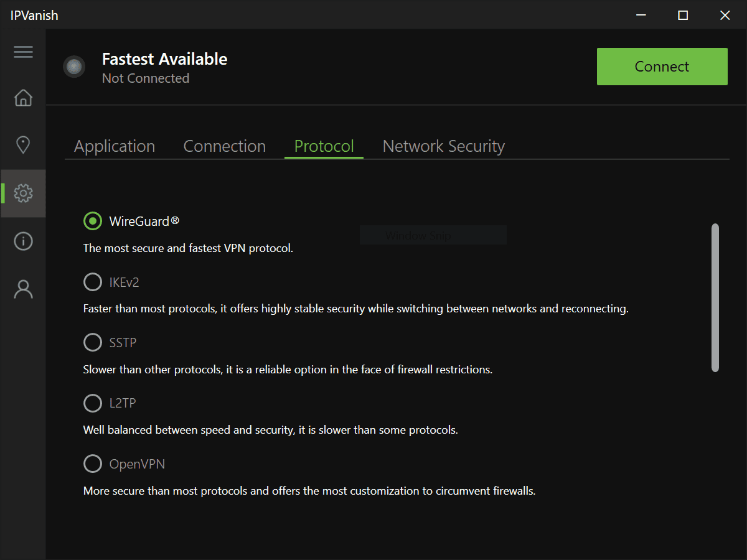
Task: Switch to the Connection tab
Action: point(225,146)
